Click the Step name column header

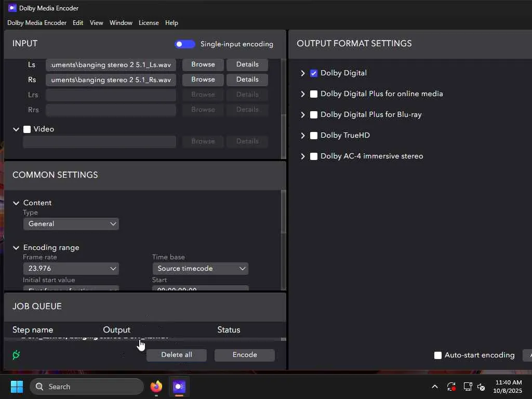(x=33, y=330)
